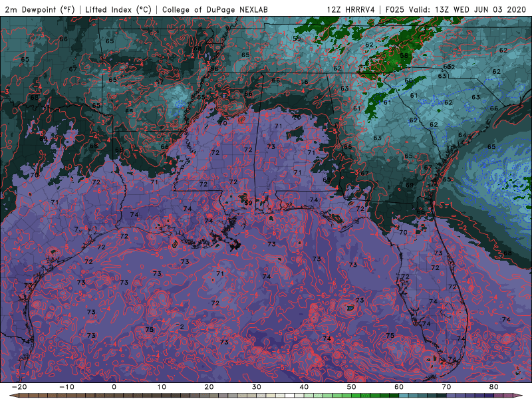The height and width of the screenshot is (399, 532).
Task: Click the '57' dewpoint value on the map
Action: tap(160, 82)
